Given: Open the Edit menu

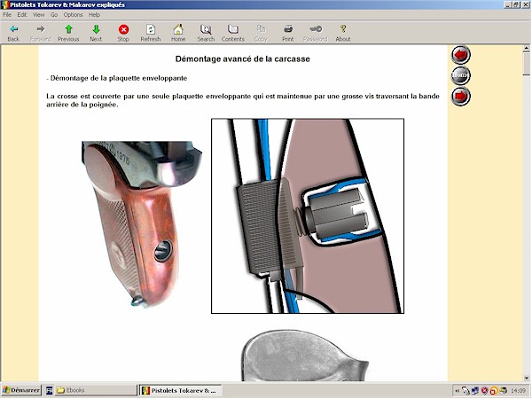Looking at the screenshot, I should point(22,14).
